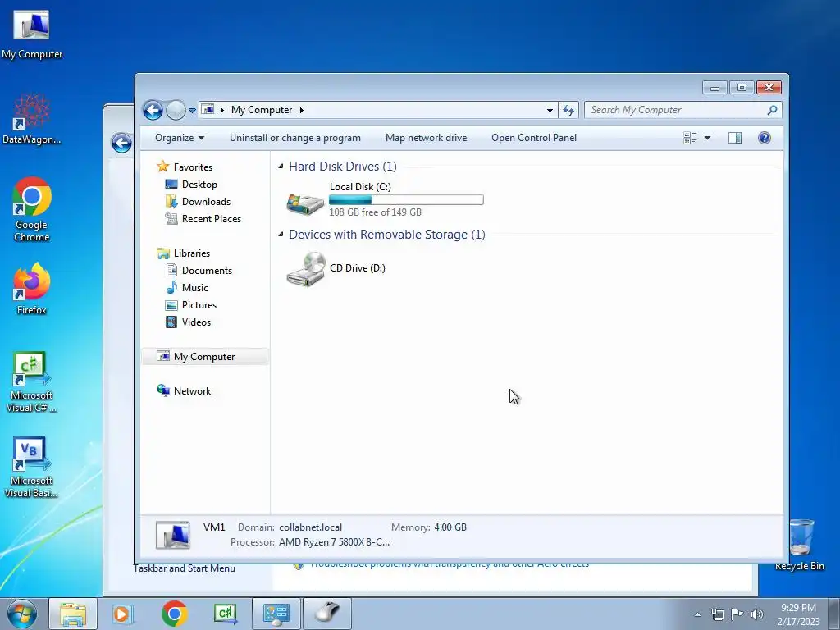
Task: Open the address bar history dropdown
Action: [550, 111]
